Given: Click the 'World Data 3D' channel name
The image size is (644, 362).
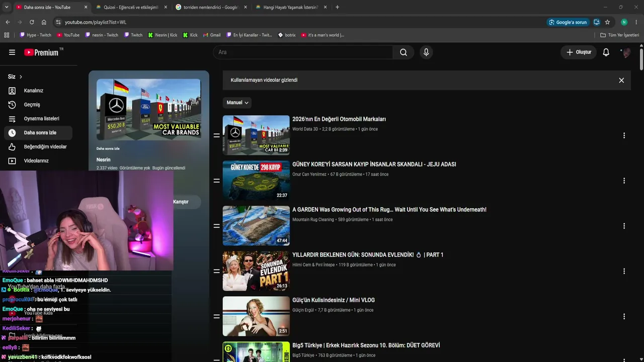Looking at the screenshot, I should pos(305,129).
